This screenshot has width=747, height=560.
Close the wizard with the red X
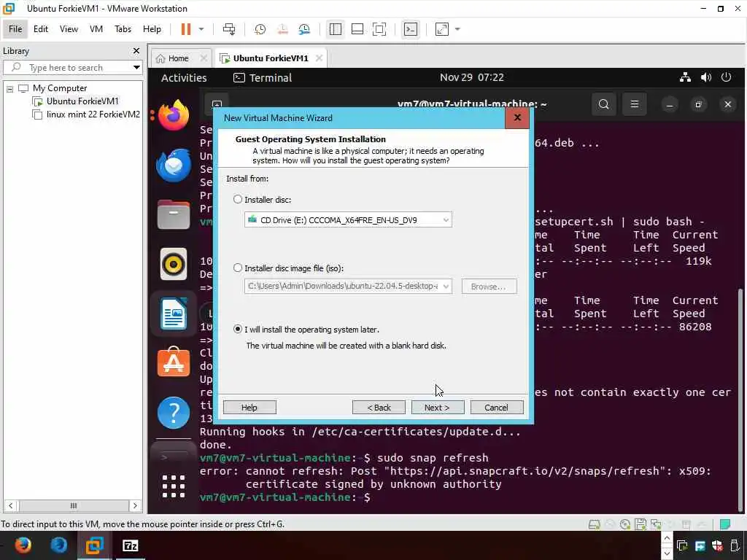[x=517, y=118]
